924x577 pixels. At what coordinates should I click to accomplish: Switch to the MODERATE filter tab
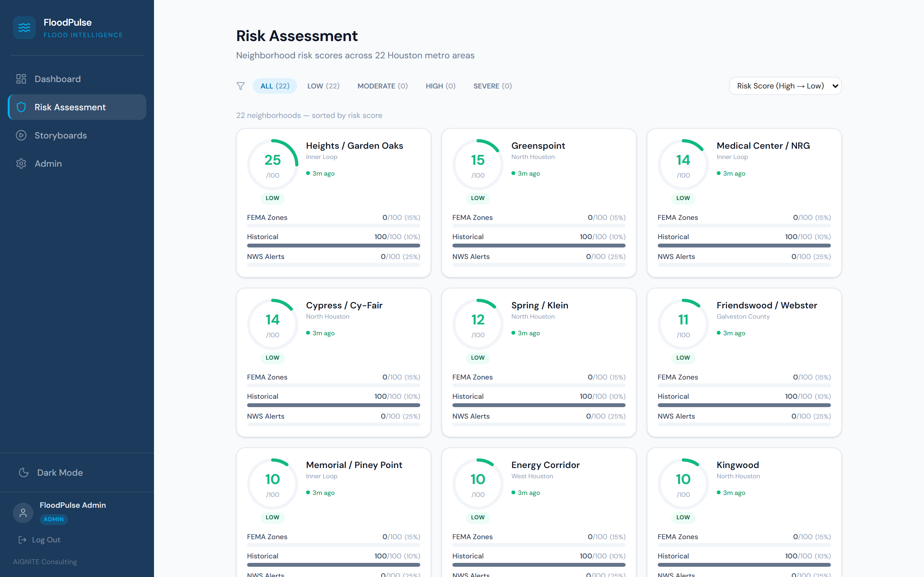[382, 86]
